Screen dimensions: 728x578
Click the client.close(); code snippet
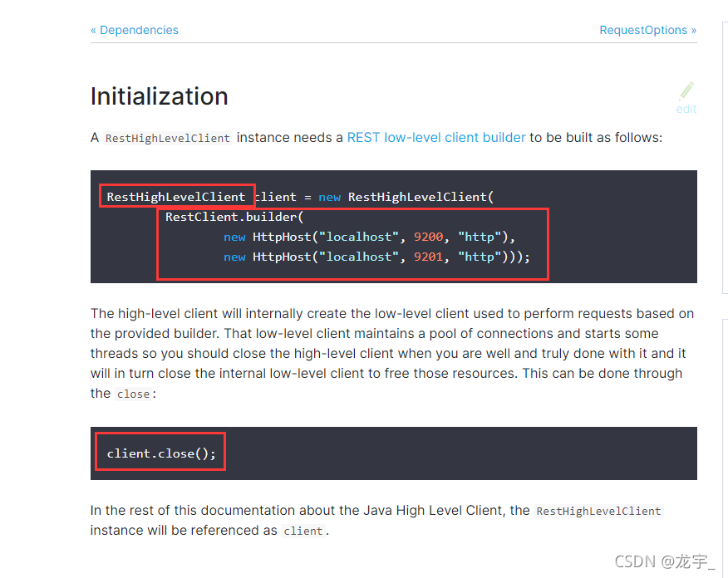click(x=161, y=453)
